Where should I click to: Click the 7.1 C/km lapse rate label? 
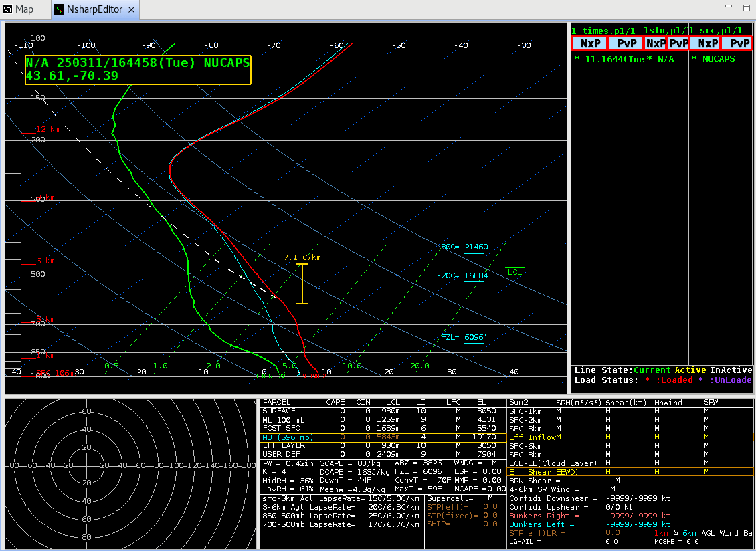(x=302, y=257)
